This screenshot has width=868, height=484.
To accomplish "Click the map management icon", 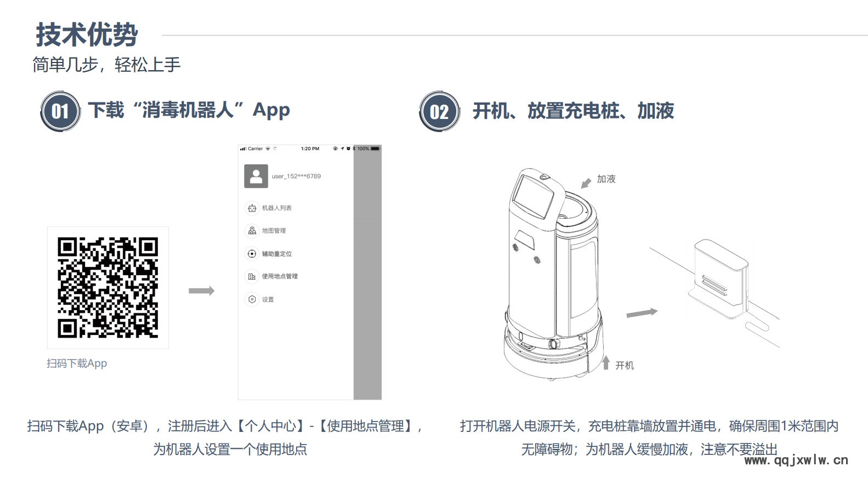I will tap(252, 231).
